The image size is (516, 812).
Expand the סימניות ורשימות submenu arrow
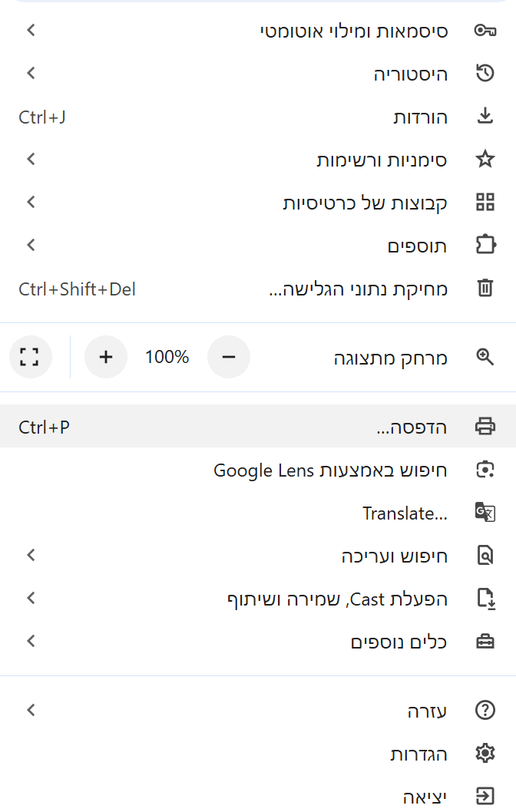[x=31, y=160]
